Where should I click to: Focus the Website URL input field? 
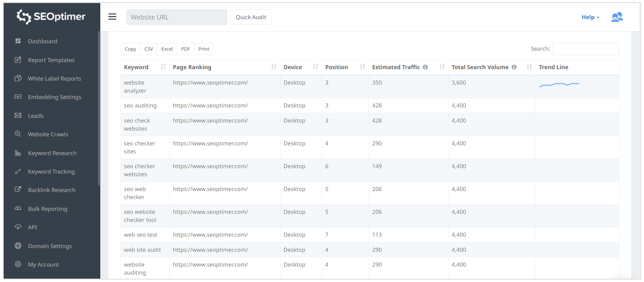pyautogui.click(x=176, y=17)
